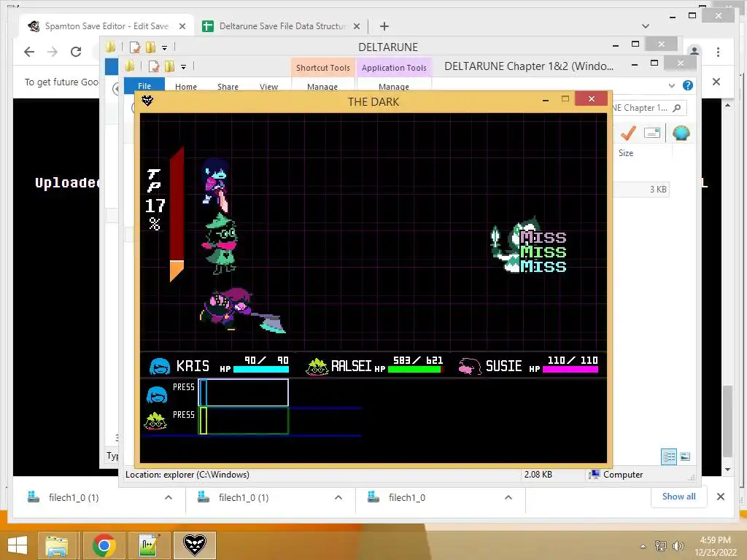Screen dimensions: 747x560
Task: Open Share tab in Explorer ribbon
Action: (x=228, y=87)
